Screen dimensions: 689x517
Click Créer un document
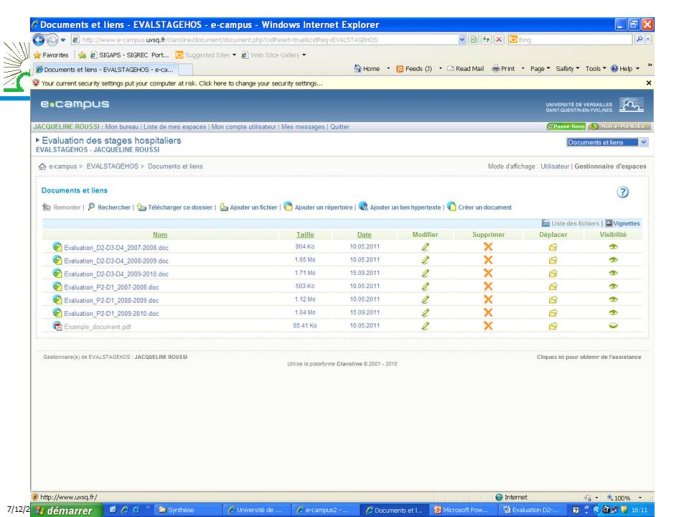click(480, 207)
